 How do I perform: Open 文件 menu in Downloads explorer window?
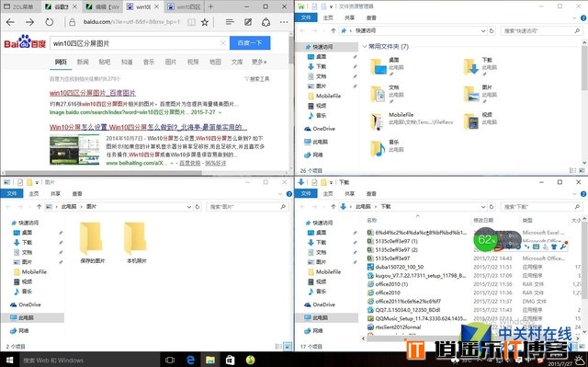coord(306,194)
